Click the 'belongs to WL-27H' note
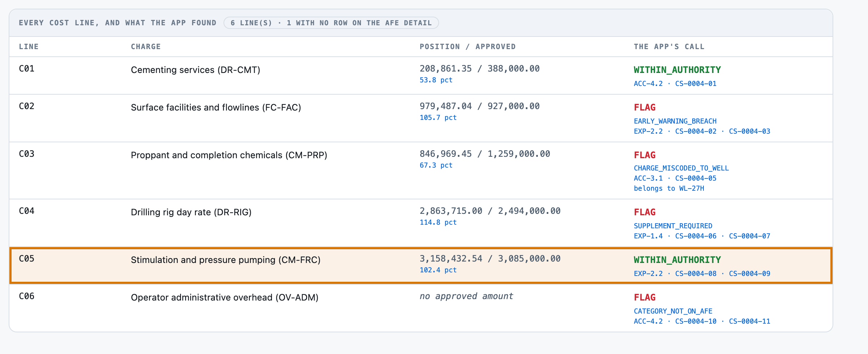The width and height of the screenshot is (868, 354). 669,188
